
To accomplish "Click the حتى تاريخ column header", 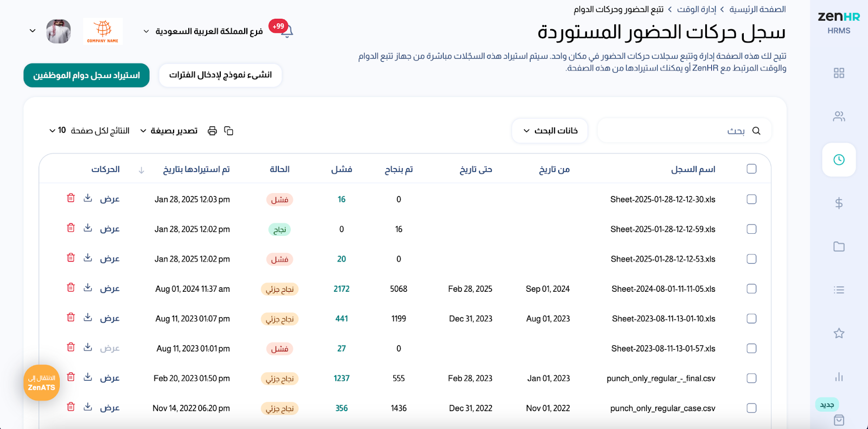I will tap(476, 169).
